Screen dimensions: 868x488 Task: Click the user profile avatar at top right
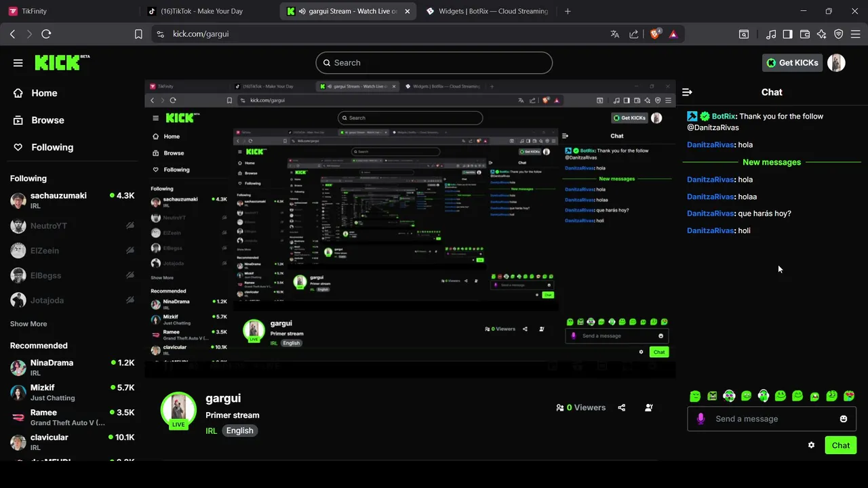836,63
